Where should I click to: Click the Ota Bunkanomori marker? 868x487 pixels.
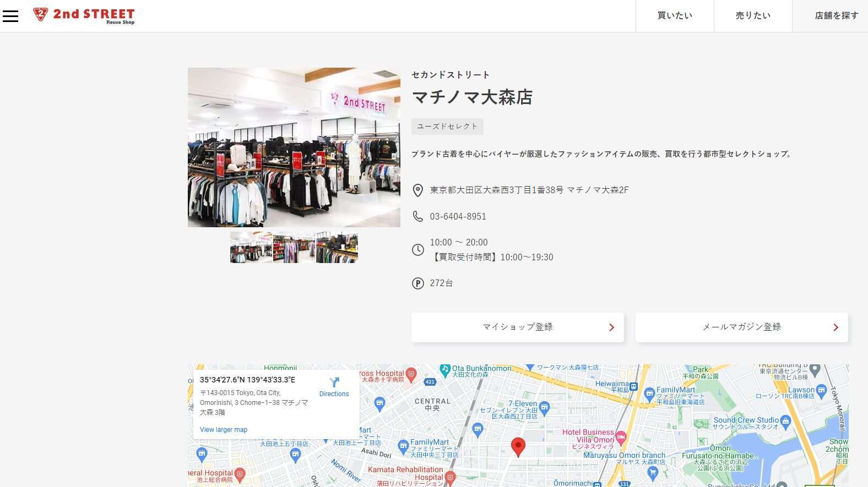[x=445, y=369]
